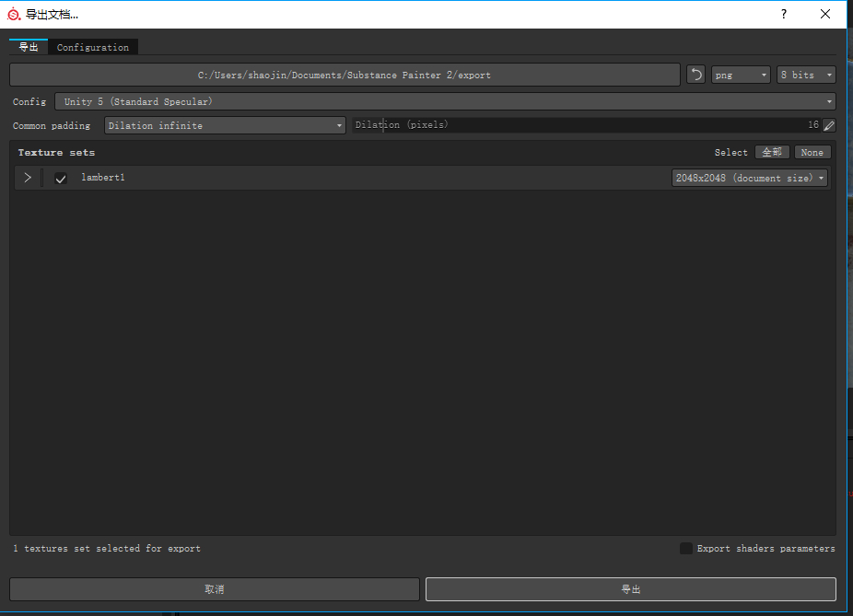Click the lambert1 texture set name
Viewport: 853px width, 616px height.
[x=103, y=177]
